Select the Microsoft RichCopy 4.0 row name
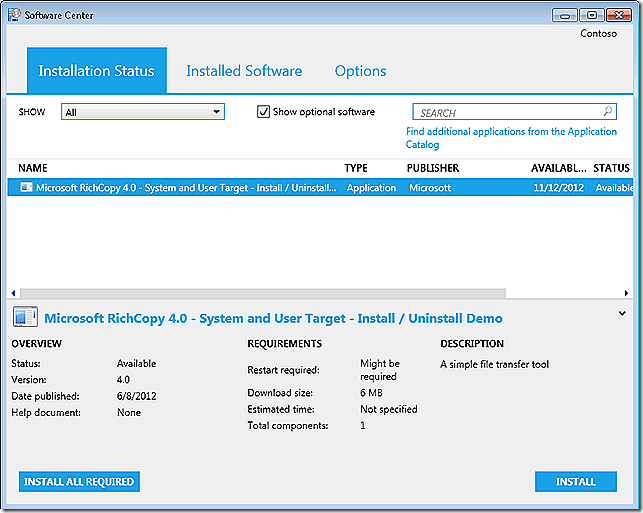Viewport: 643px width, 513px height. coord(186,188)
